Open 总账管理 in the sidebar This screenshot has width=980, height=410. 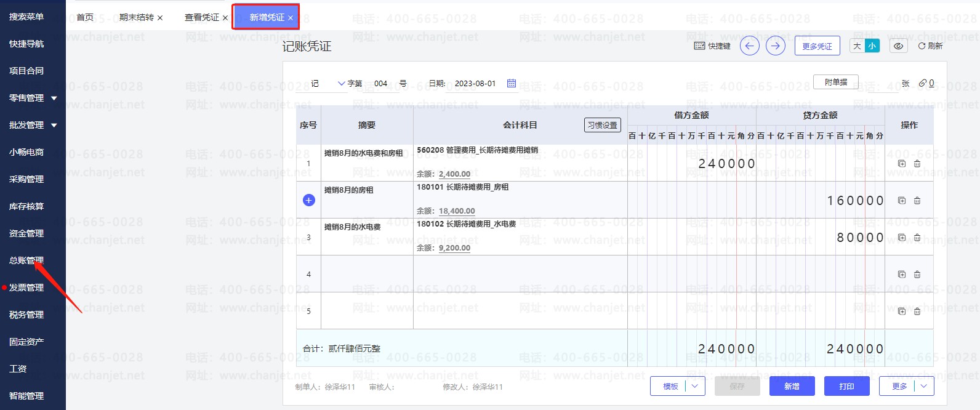click(26, 260)
